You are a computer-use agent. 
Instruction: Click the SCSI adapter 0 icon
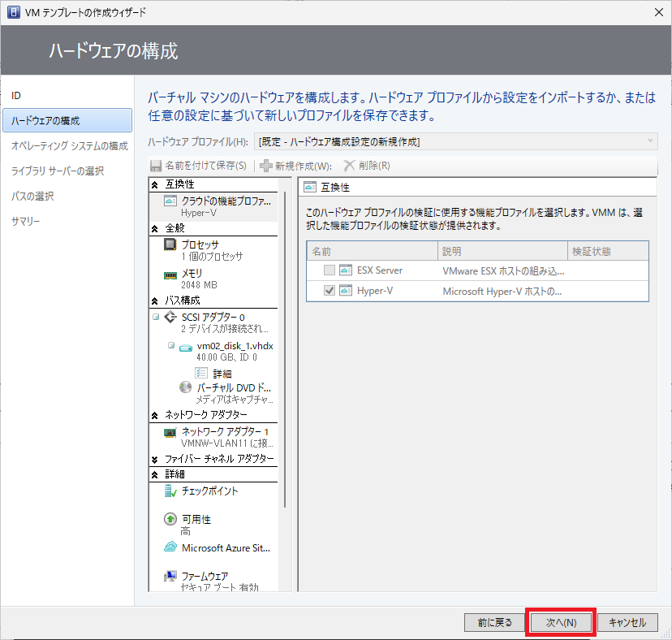pyautogui.click(x=170, y=317)
